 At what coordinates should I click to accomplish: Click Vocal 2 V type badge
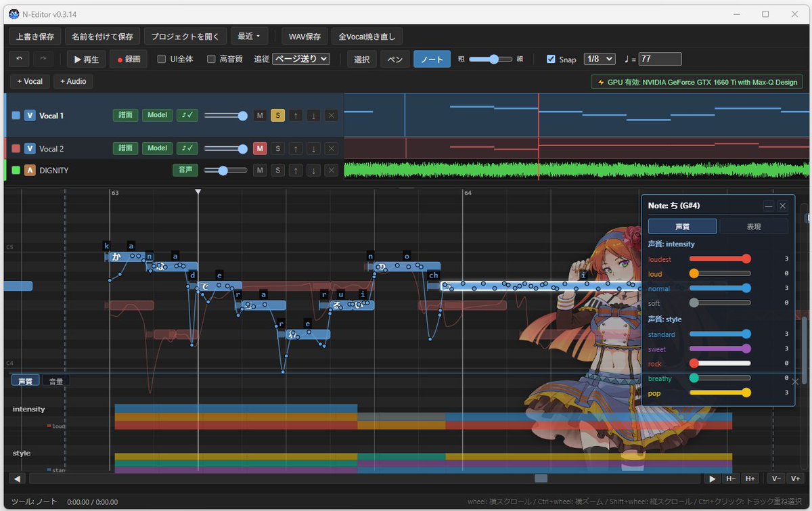pyautogui.click(x=30, y=148)
